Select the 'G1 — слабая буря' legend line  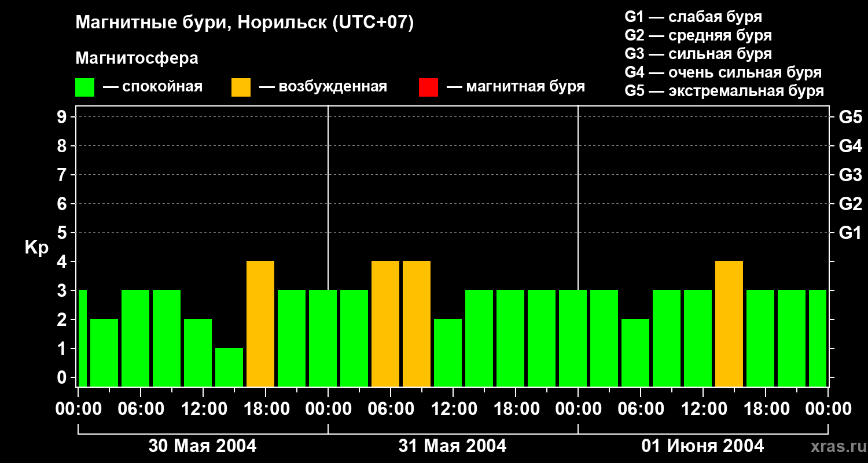click(x=693, y=17)
